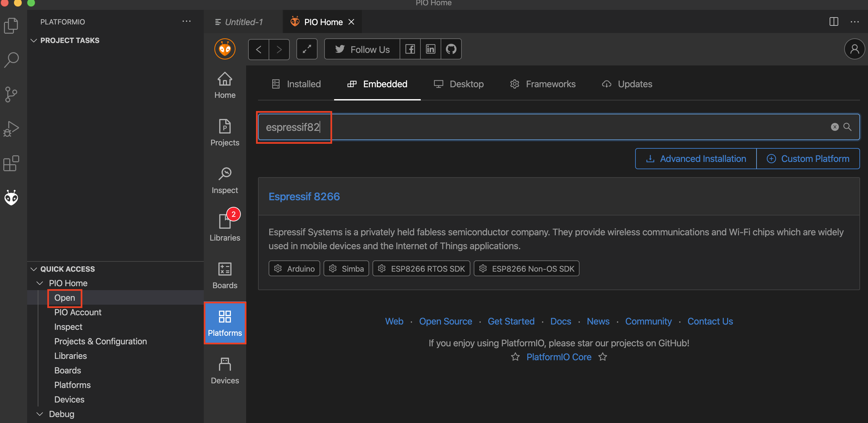Switch to the Updates tab
The image size is (868, 423).
pyautogui.click(x=627, y=84)
